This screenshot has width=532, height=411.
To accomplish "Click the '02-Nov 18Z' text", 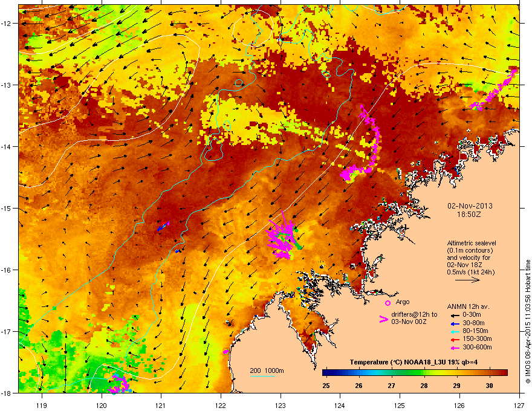I will (464, 265).
